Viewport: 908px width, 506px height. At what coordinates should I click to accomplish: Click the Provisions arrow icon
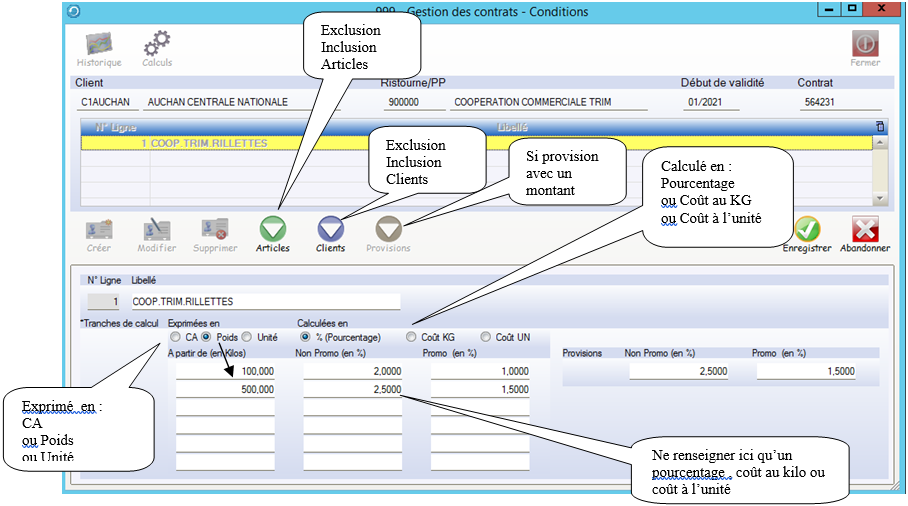(x=388, y=230)
